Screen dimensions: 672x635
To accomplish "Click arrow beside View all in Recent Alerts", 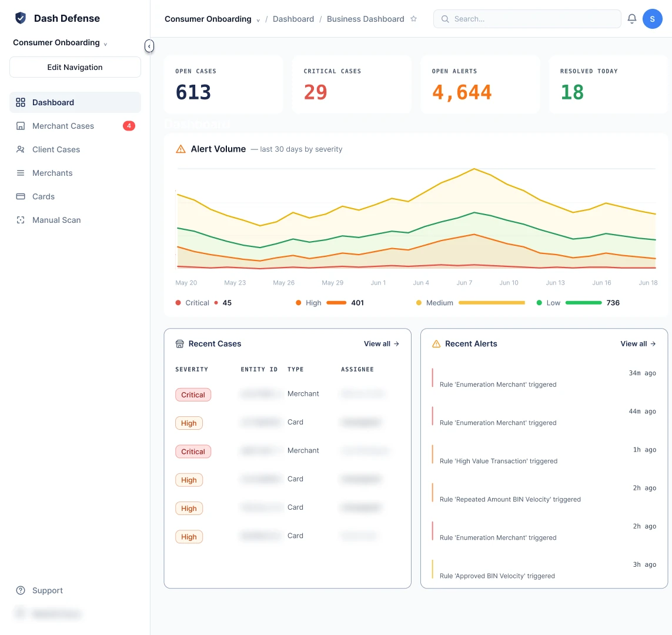I will [x=653, y=343].
